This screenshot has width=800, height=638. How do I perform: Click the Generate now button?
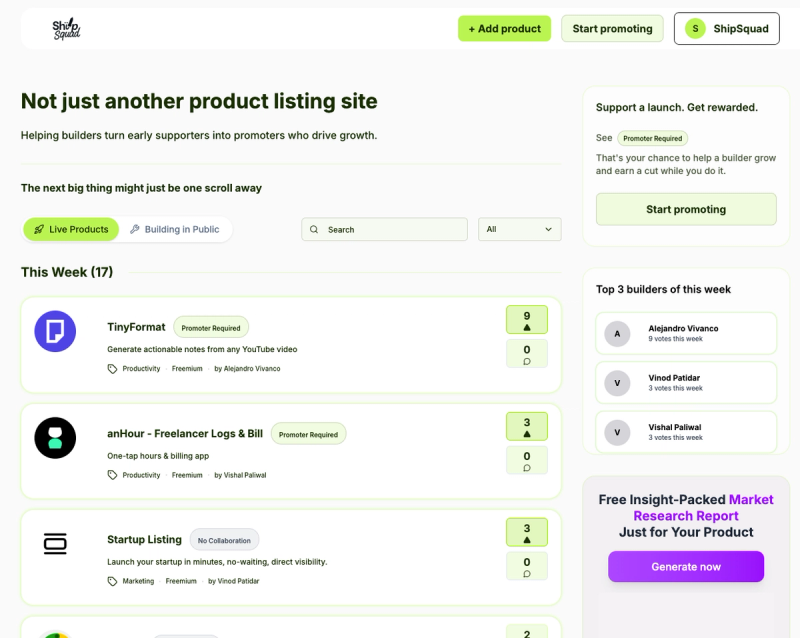(x=686, y=567)
